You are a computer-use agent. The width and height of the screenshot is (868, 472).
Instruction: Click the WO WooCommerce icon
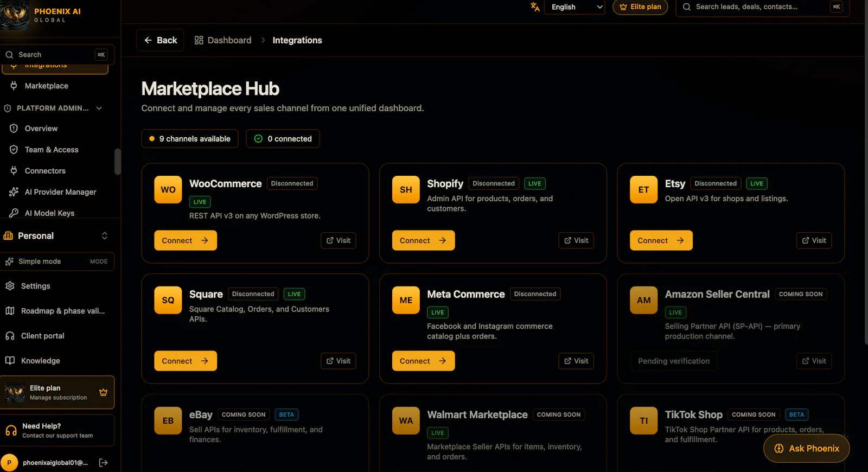[x=168, y=190]
